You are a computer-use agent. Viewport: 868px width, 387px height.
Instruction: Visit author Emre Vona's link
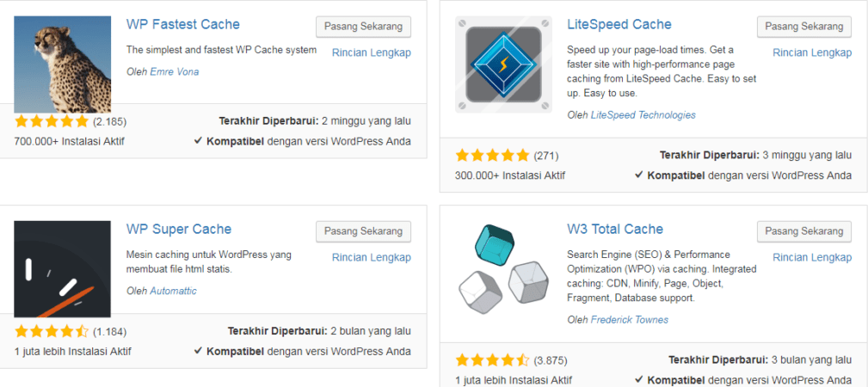pos(175,72)
